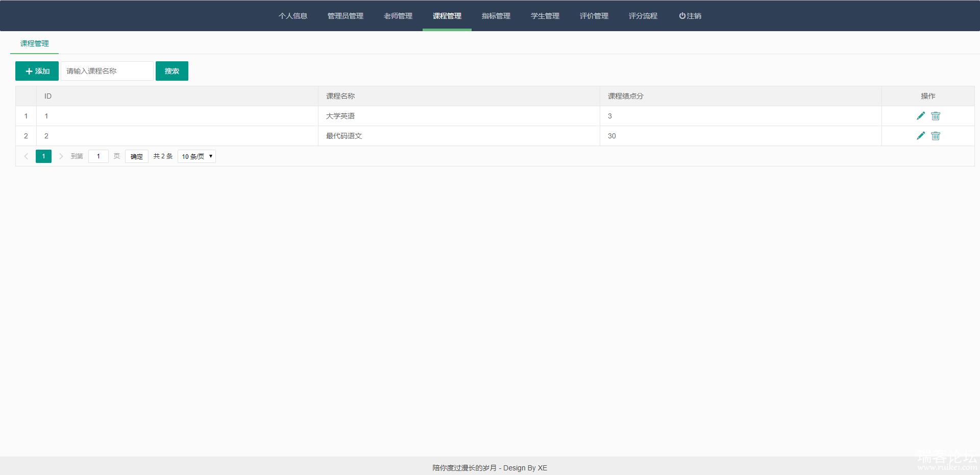Confirm page jump with 确定 button
The height and width of the screenshot is (475, 980).
click(x=137, y=156)
